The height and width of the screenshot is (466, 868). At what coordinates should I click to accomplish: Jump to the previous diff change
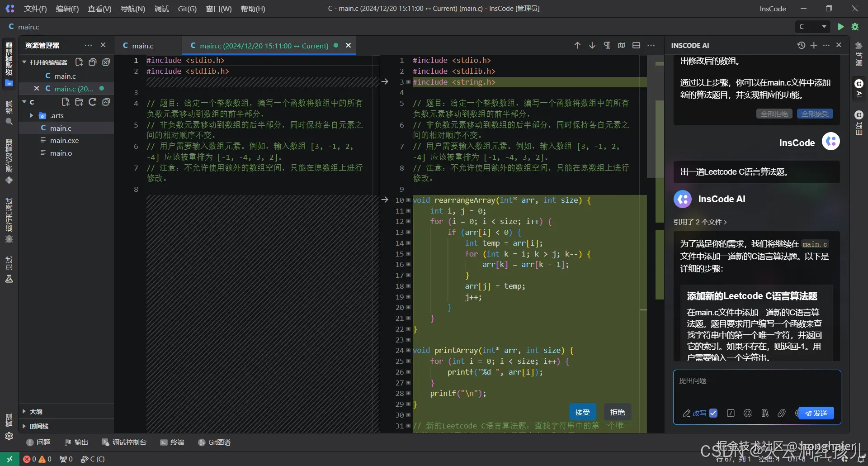577,45
